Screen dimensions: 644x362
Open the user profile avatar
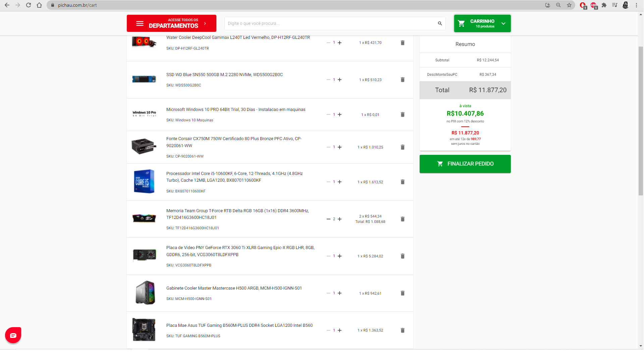click(x=626, y=5)
